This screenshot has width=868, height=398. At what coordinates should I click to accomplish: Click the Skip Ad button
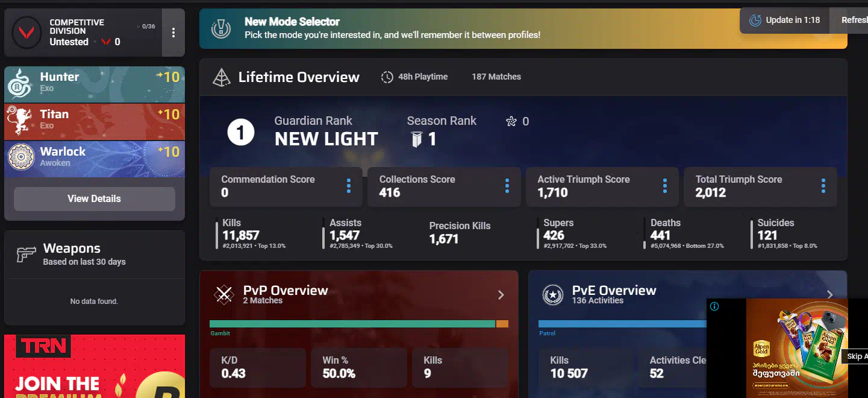pos(855,356)
